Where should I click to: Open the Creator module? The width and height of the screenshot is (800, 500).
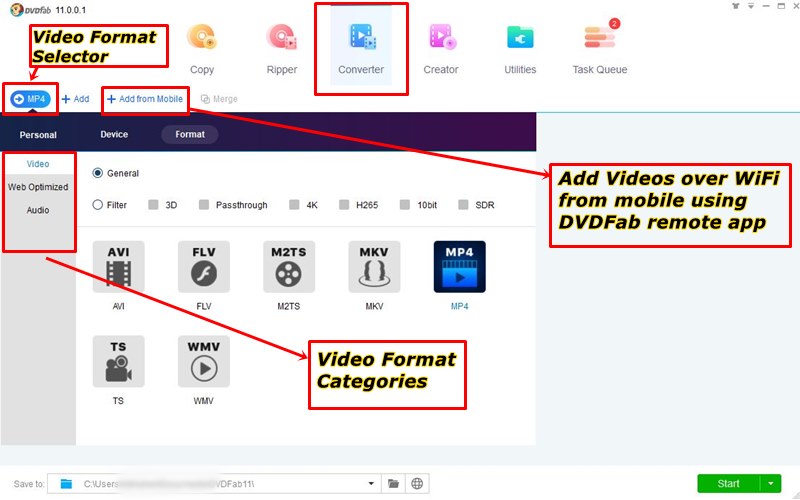coord(441,49)
